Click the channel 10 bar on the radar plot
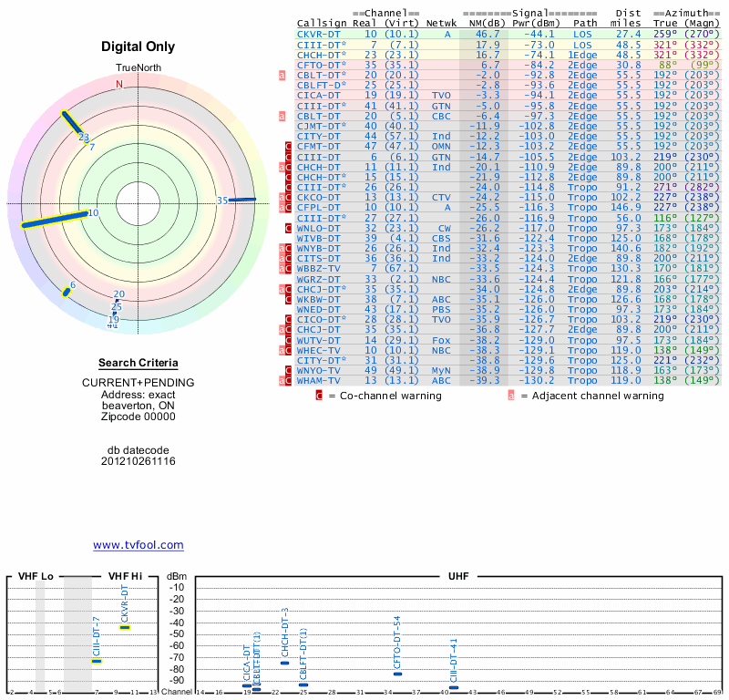Screen dimensions: 729x700 [x=53, y=220]
